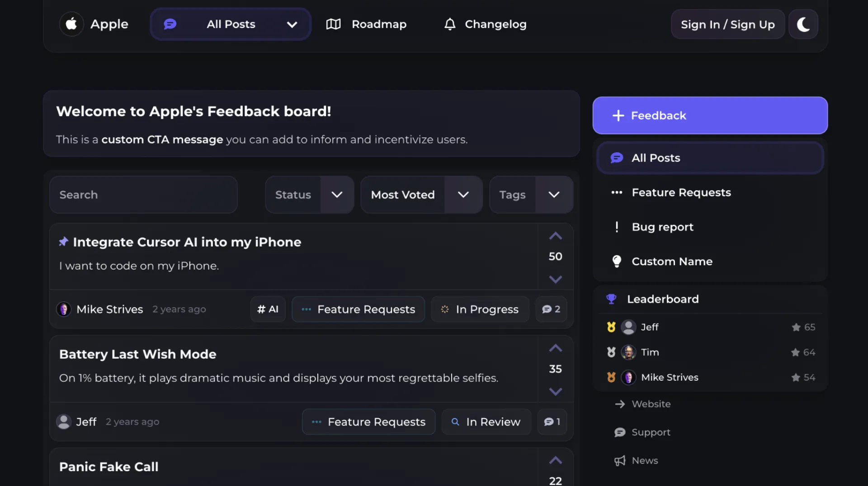Screen dimensions: 868x486
Task: Click gold medal icon beside Jeff
Action: (611, 327)
